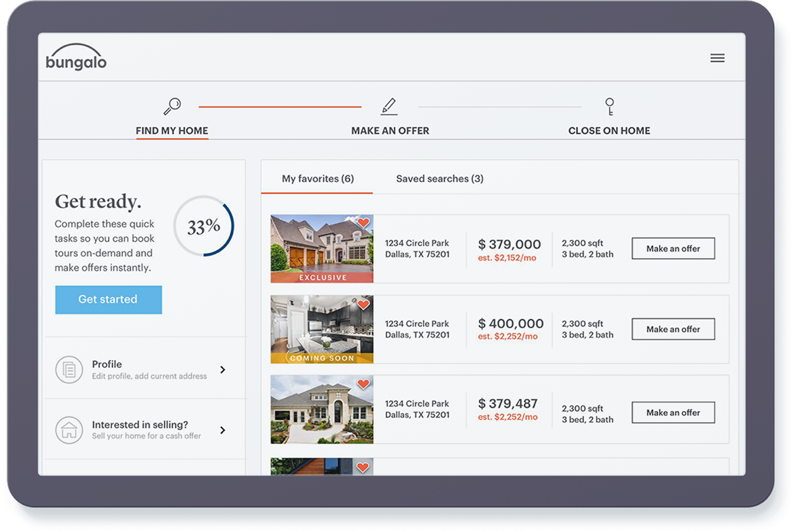The image size is (794, 532).
Task: Click the $ 400,000 price text
Action: [x=511, y=324]
